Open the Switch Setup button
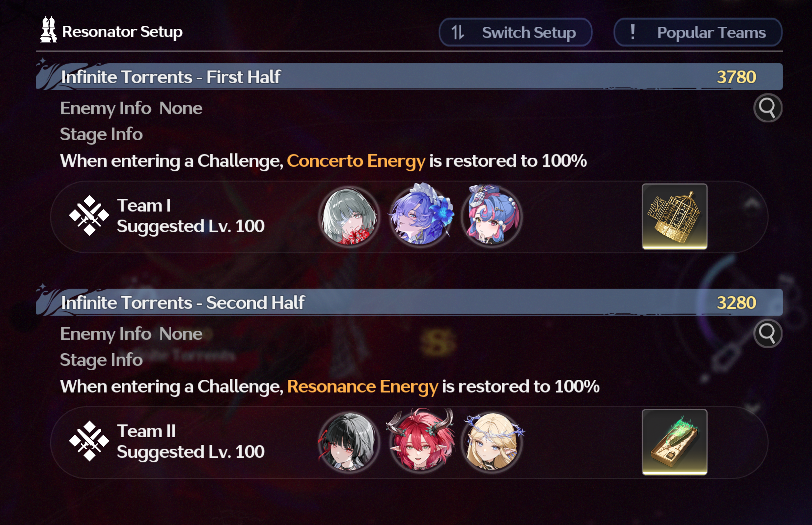Viewport: 812px width, 525px height. [x=515, y=32]
